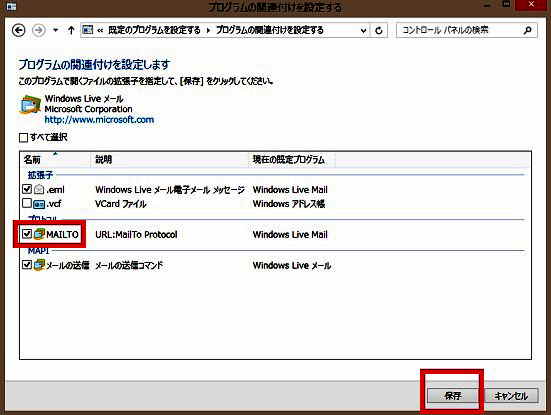The width and height of the screenshot is (551, 415).
Task: Click the MAILTO protocol icon
Action: [39, 234]
